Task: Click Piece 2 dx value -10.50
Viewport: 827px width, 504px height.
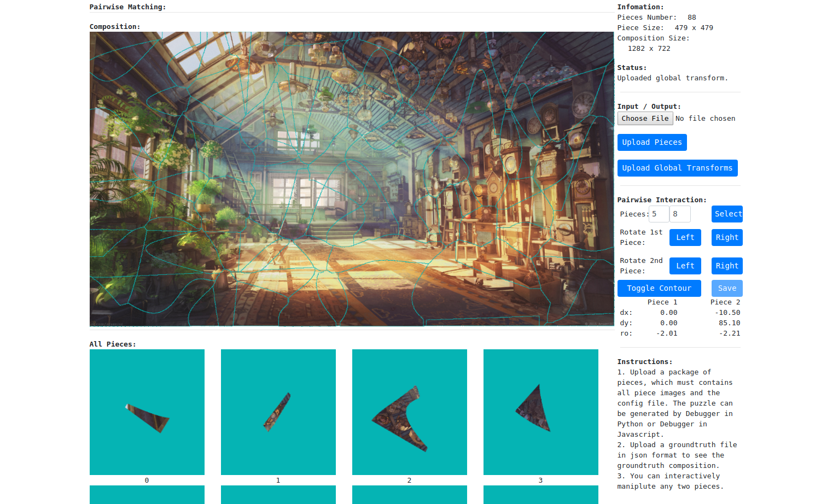Action: (x=727, y=313)
